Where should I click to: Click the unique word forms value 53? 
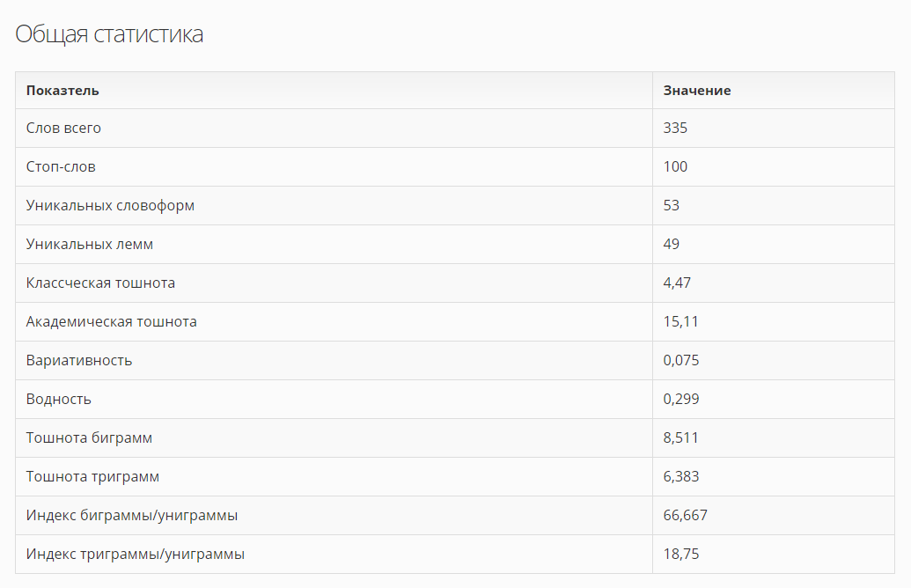click(672, 206)
